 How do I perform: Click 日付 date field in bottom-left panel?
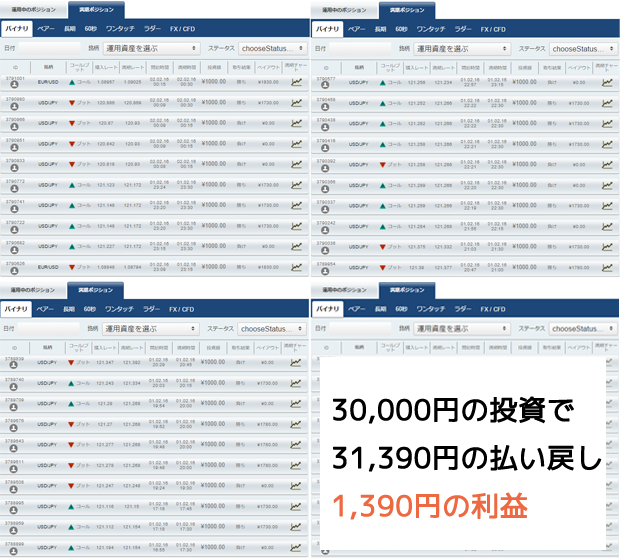point(48,329)
